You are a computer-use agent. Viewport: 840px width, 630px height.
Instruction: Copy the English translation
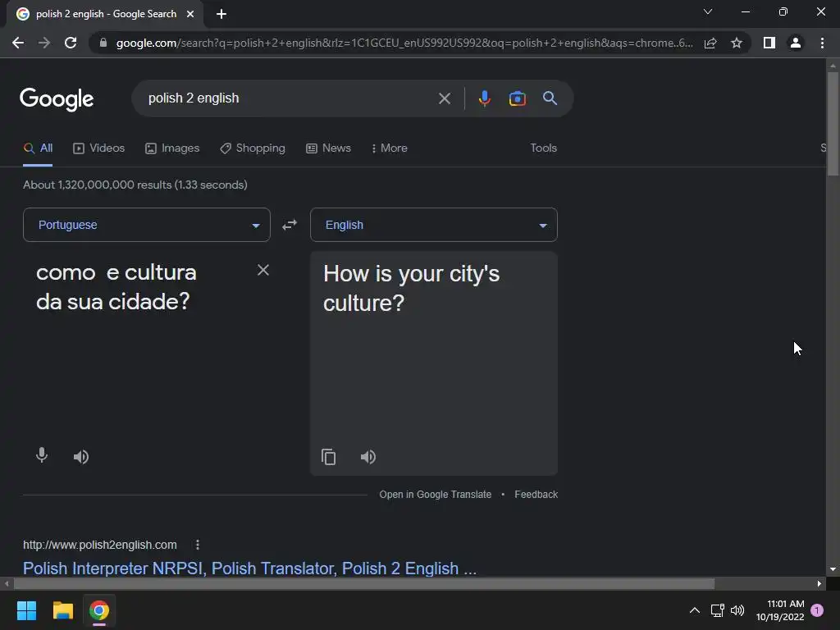click(328, 457)
